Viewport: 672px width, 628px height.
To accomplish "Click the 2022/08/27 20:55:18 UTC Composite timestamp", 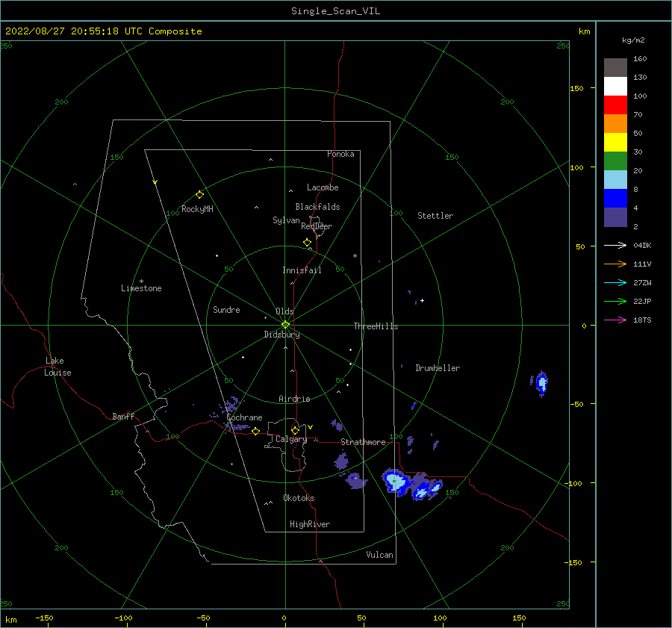I will (103, 31).
